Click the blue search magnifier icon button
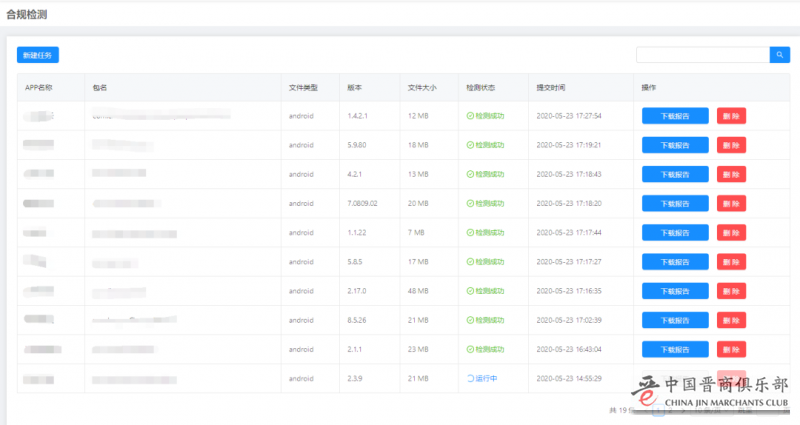The width and height of the screenshot is (800, 425). (x=779, y=55)
